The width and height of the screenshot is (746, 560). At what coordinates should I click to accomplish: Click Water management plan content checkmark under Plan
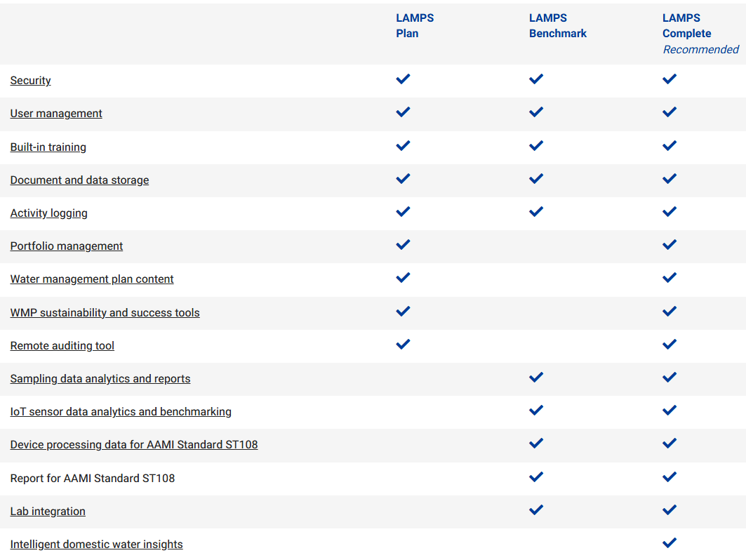(403, 278)
